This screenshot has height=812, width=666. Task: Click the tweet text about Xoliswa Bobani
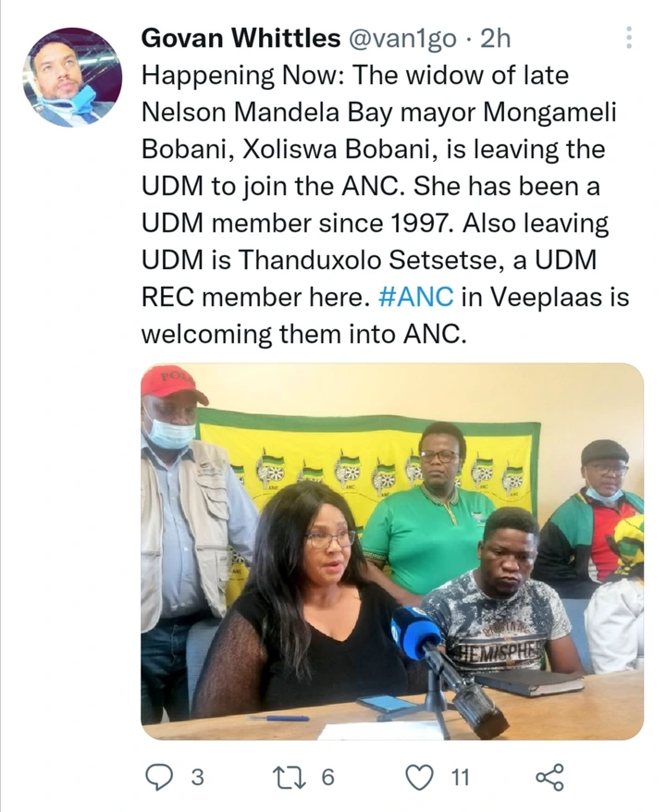click(x=386, y=204)
